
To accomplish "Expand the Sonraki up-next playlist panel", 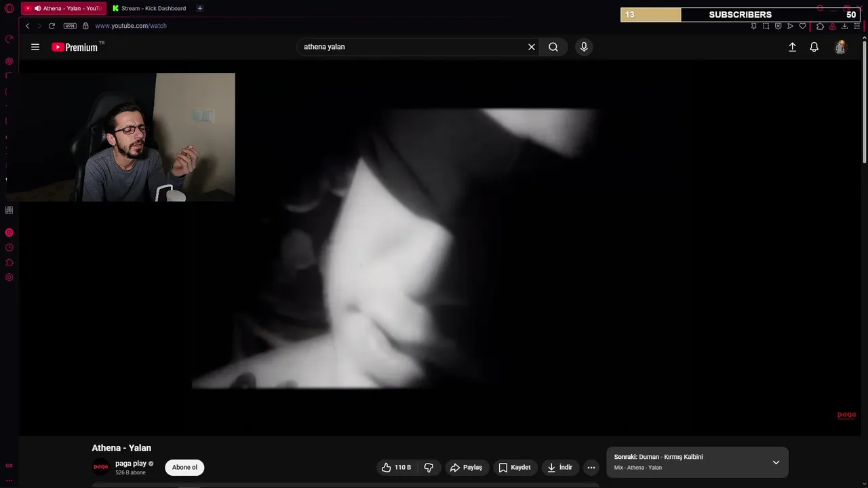I will click(776, 462).
